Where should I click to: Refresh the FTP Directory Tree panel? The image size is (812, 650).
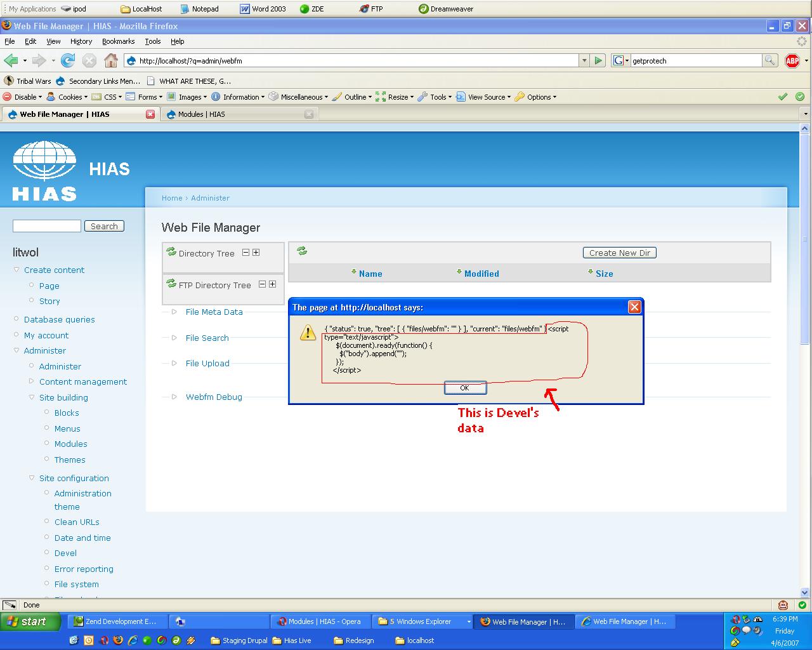[171, 284]
